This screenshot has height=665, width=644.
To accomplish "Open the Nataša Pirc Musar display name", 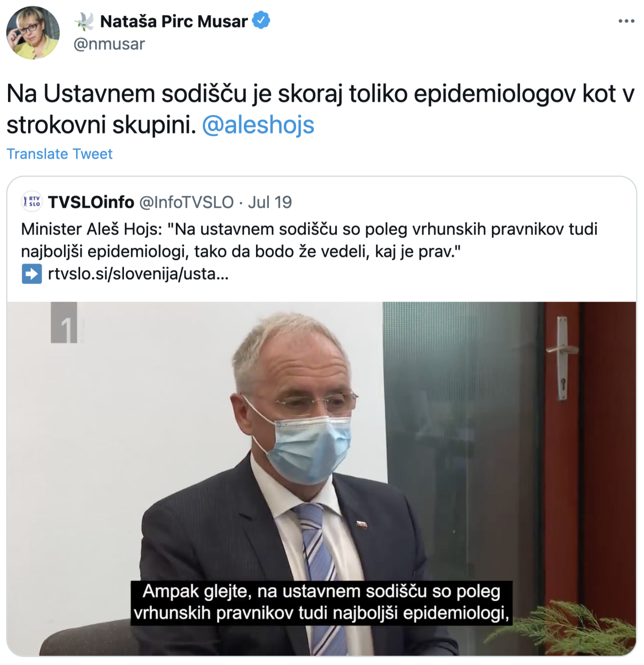I will click(x=173, y=21).
